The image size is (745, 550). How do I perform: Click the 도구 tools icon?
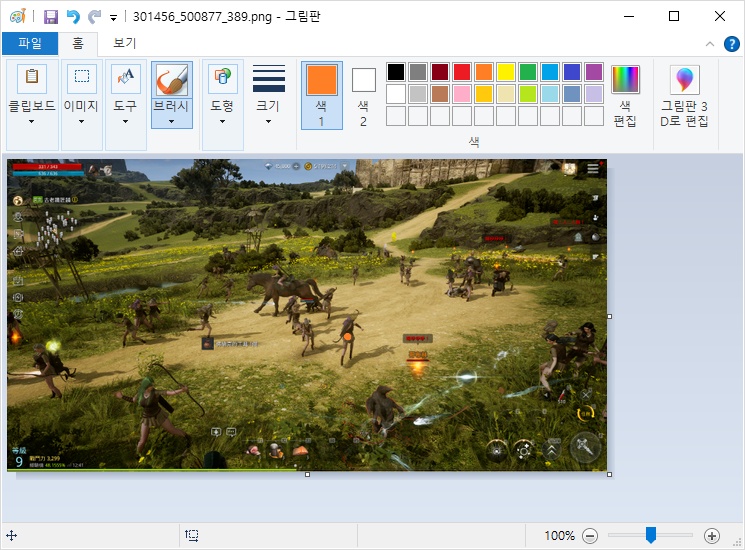coord(125,78)
